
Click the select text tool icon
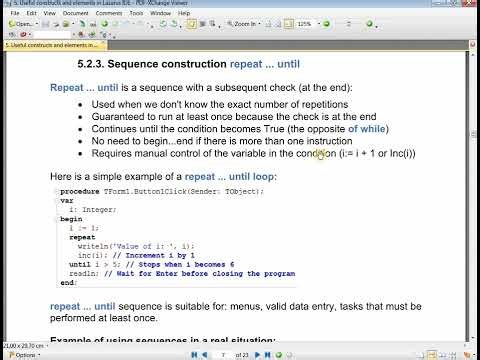(x=212, y=24)
